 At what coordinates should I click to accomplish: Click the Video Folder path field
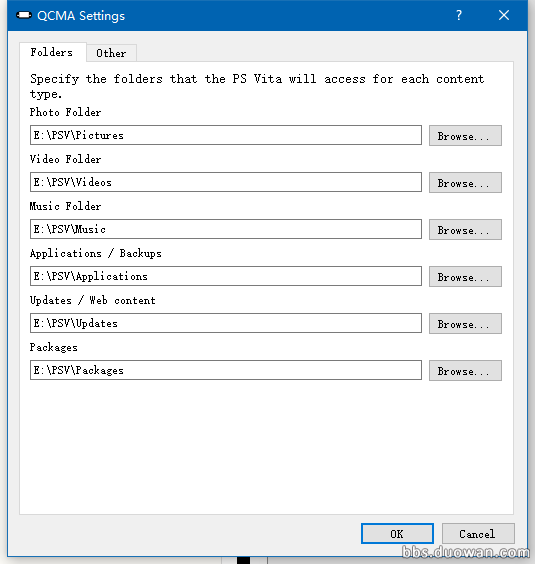pyautogui.click(x=226, y=182)
